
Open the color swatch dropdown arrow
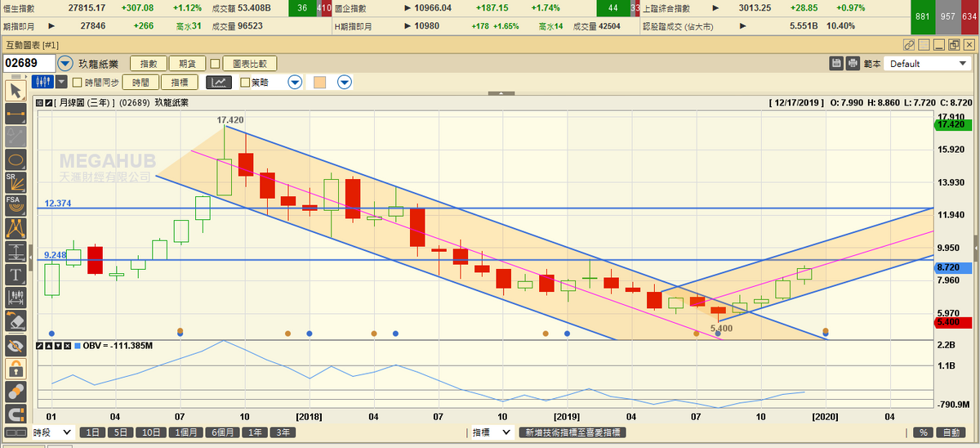(x=345, y=82)
